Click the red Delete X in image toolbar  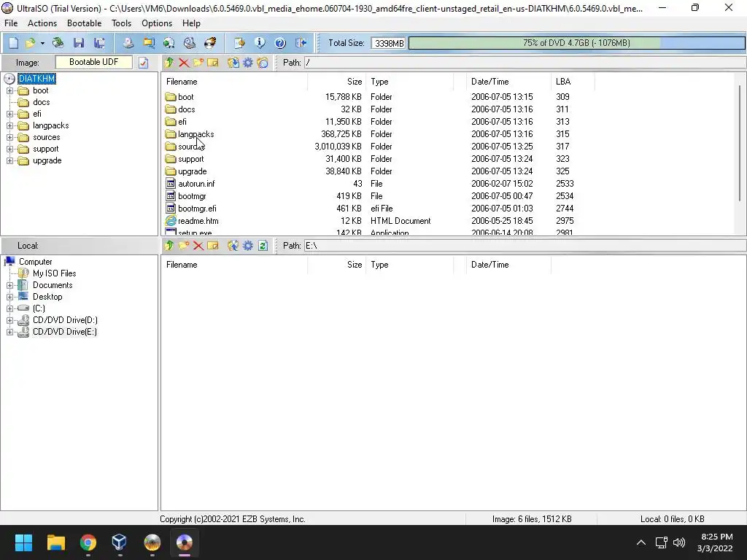pyautogui.click(x=184, y=63)
